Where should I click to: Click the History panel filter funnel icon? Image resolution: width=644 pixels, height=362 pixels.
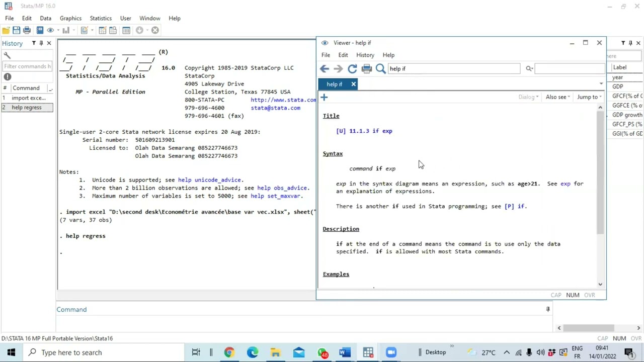(x=34, y=43)
